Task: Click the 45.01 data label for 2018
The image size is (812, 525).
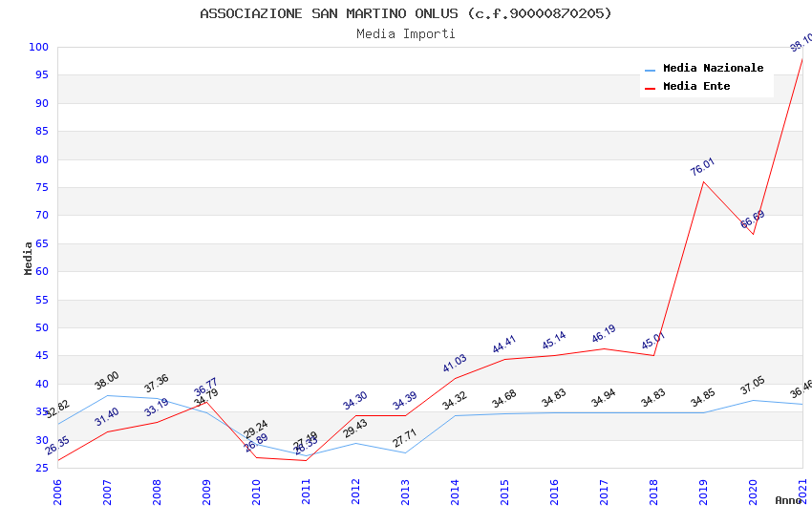Action: (x=653, y=341)
